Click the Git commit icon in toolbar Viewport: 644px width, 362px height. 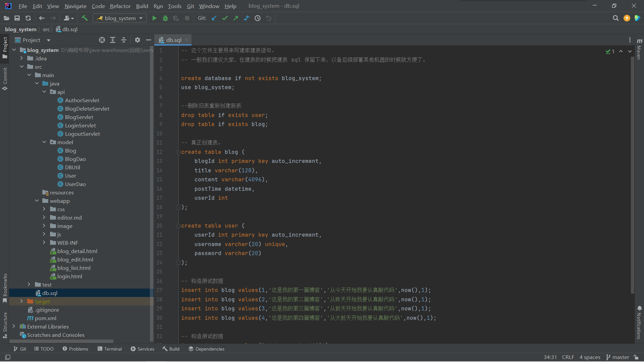224,18
